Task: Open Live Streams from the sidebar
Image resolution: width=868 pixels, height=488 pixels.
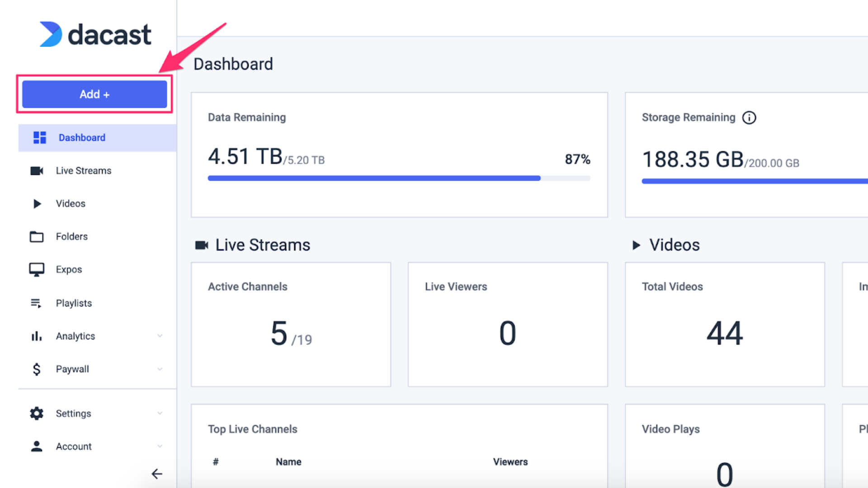Action: [x=83, y=170]
